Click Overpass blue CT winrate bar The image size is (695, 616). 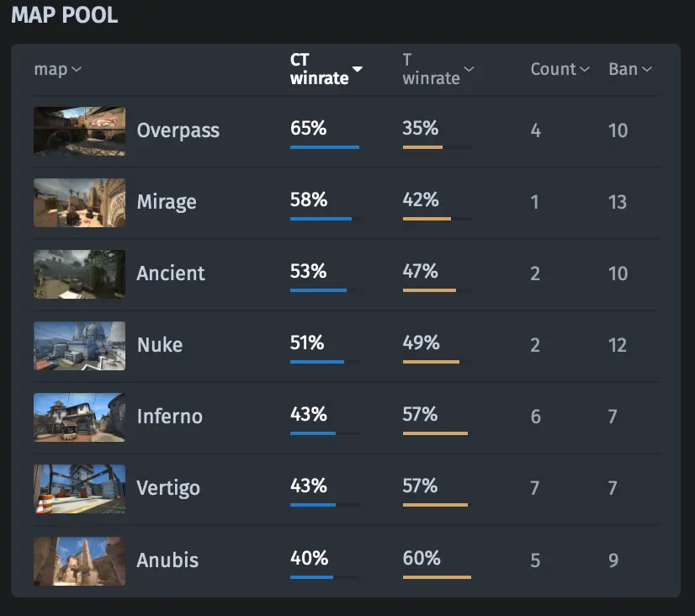[325, 147]
